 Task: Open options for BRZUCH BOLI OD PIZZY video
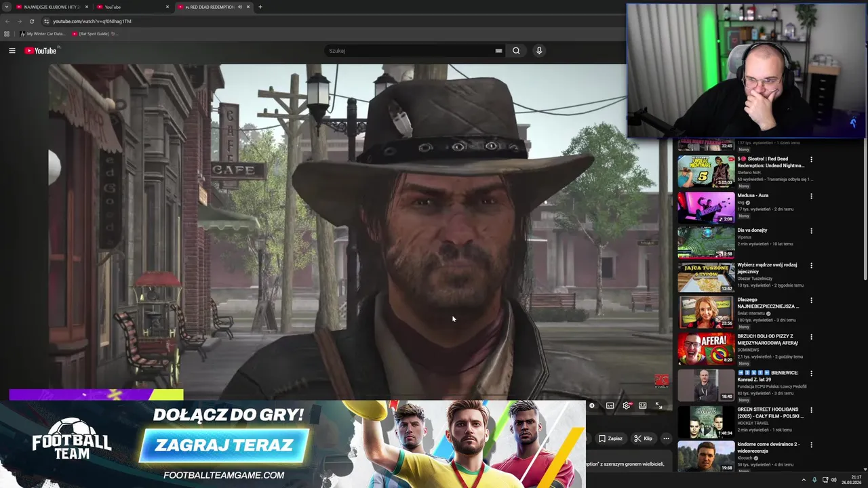(x=811, y=337)
